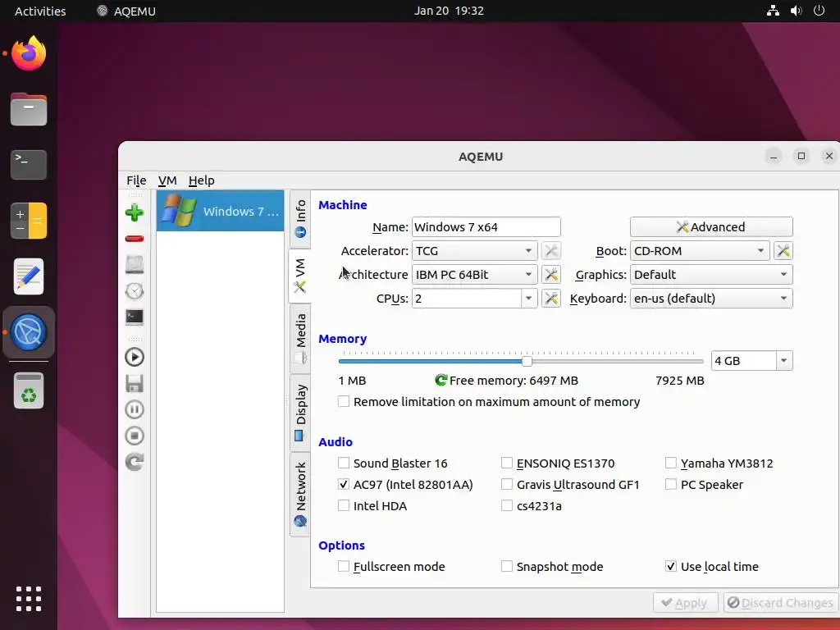The height and width of the screenshot is (630, 840).
Task: Click the memory slider handle
Action: [527, 361]
